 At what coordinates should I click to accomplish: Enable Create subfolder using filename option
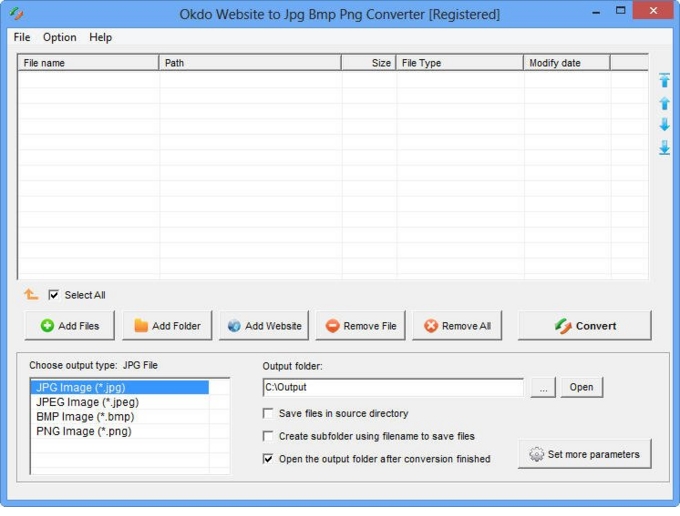pyautogui.click(x=268, y=436)
